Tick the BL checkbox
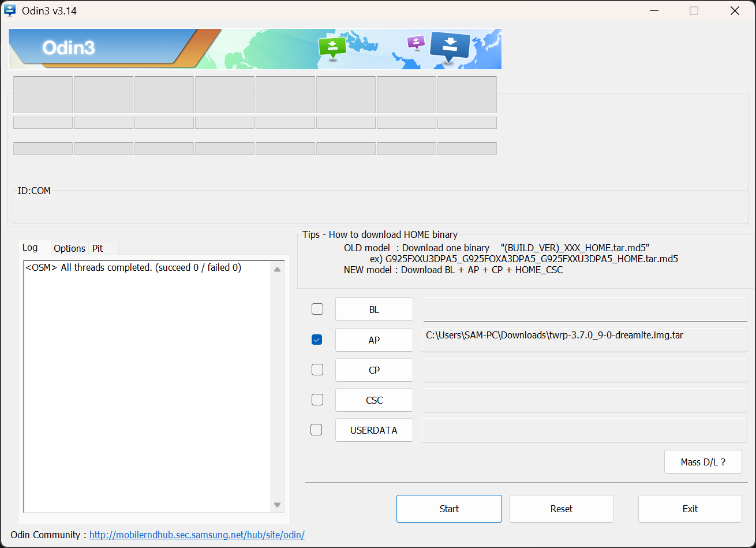The height and width of the screenshot is (548, 756). point(317,309)
